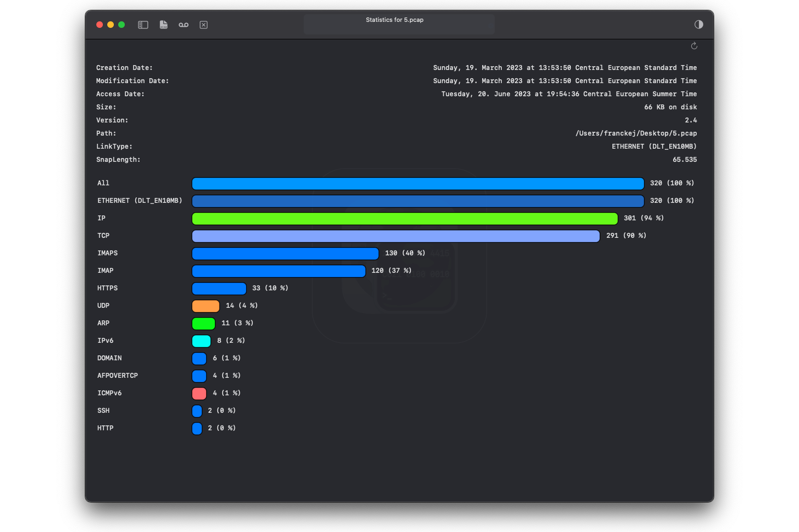Click the '33 (10 %)' HTTPS count

click(270, 288)
